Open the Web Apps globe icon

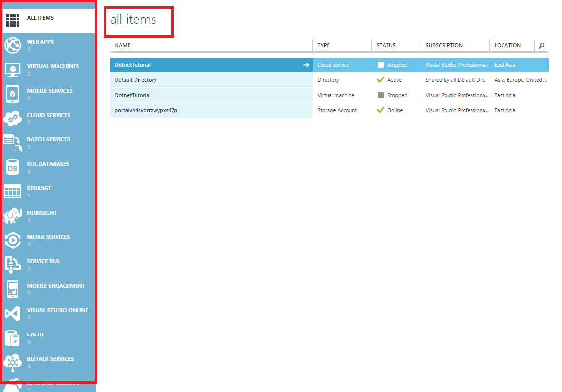13,45
